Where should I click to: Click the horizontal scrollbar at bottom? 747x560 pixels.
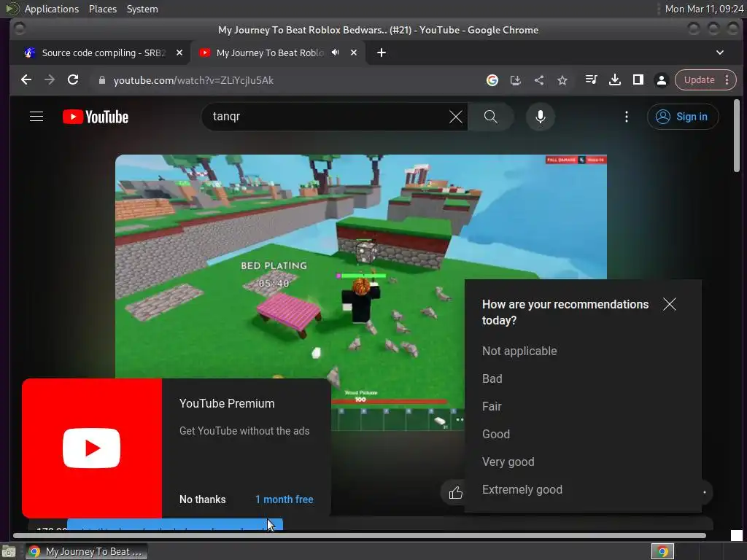(359, 536)
